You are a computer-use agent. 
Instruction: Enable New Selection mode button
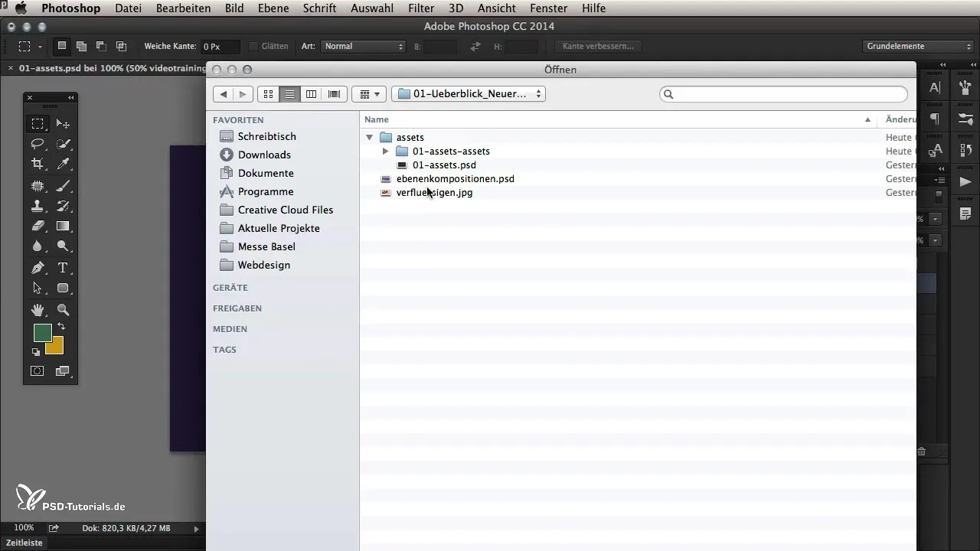[62, 46]
